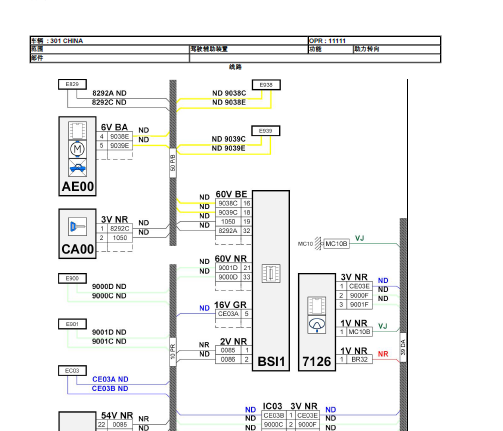Click the EC03 splice box
Viewport: 503px width, 431px height.
pos(72,371)
